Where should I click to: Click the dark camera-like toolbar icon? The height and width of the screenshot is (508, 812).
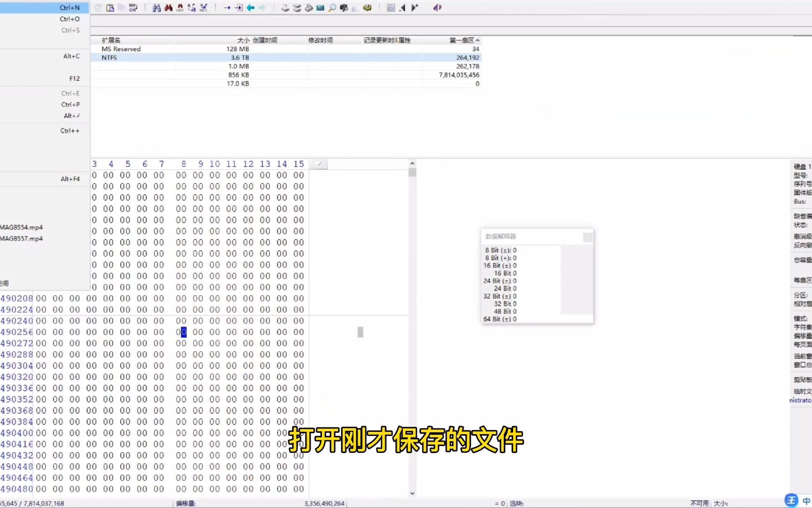click(344, 8)
